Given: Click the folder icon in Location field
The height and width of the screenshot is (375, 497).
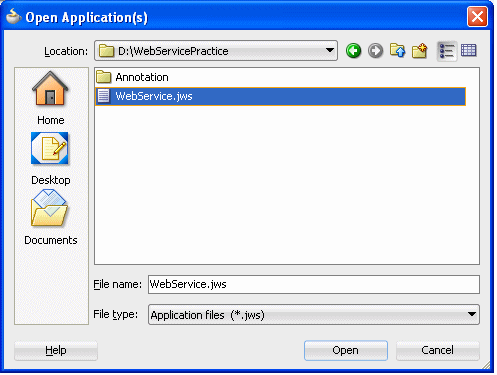Looking at the screenshot, I should 106,51.
